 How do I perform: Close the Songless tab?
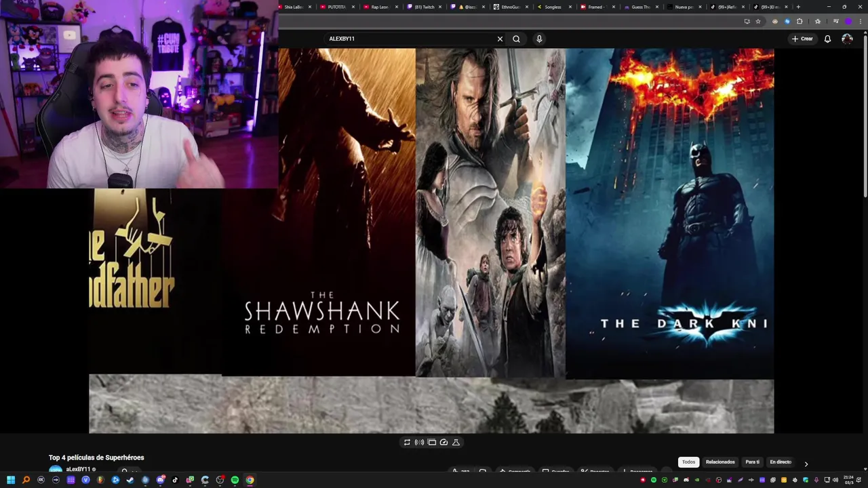pyautogui.click(x=570, y=7)
